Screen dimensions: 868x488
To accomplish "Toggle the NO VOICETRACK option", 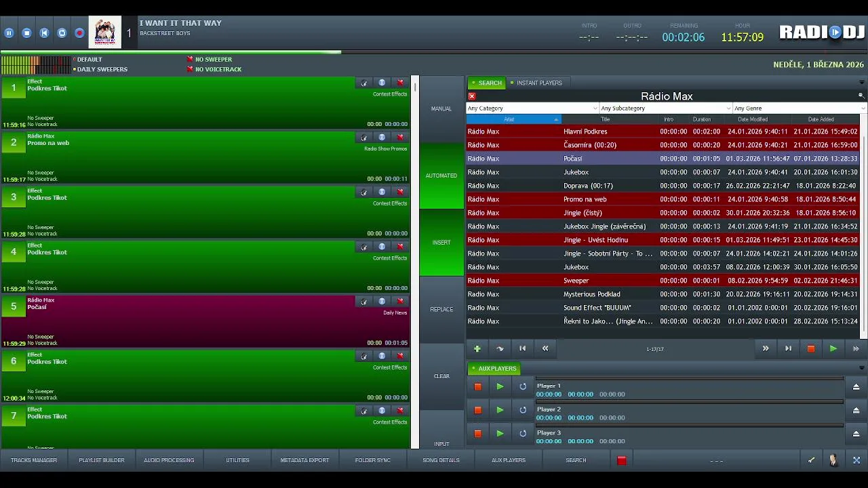I will (x=214, y=69).
